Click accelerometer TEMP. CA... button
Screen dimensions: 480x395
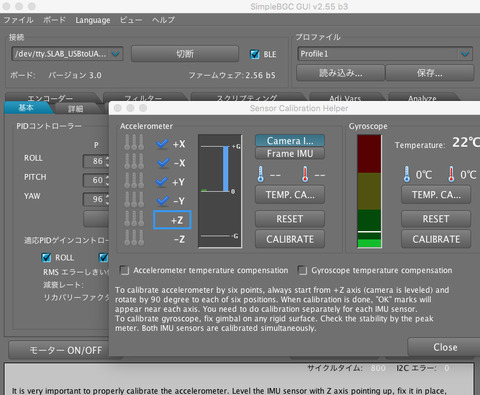pos(290,195)
